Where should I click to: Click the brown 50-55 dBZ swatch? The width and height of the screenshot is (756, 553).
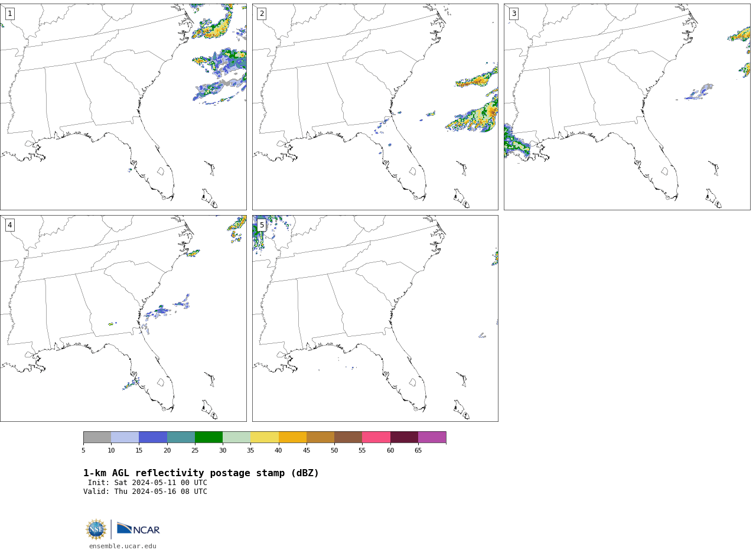click(x=348, y=437)
